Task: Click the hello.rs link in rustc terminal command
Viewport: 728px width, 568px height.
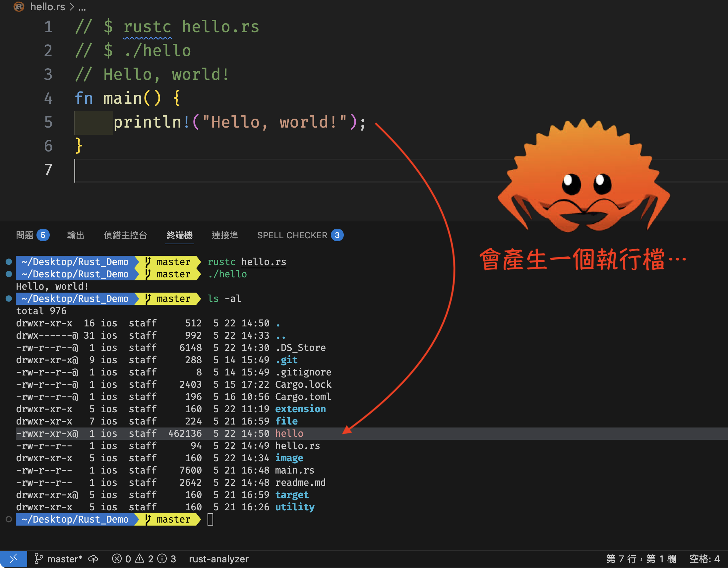Action: tap(264, 262)
